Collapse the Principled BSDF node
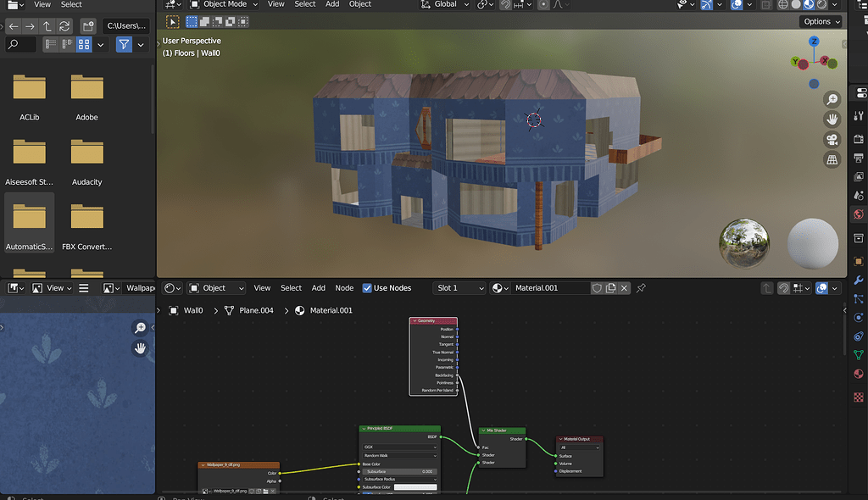The width and height of the screenshot is (868, 500). coord(364,429)
